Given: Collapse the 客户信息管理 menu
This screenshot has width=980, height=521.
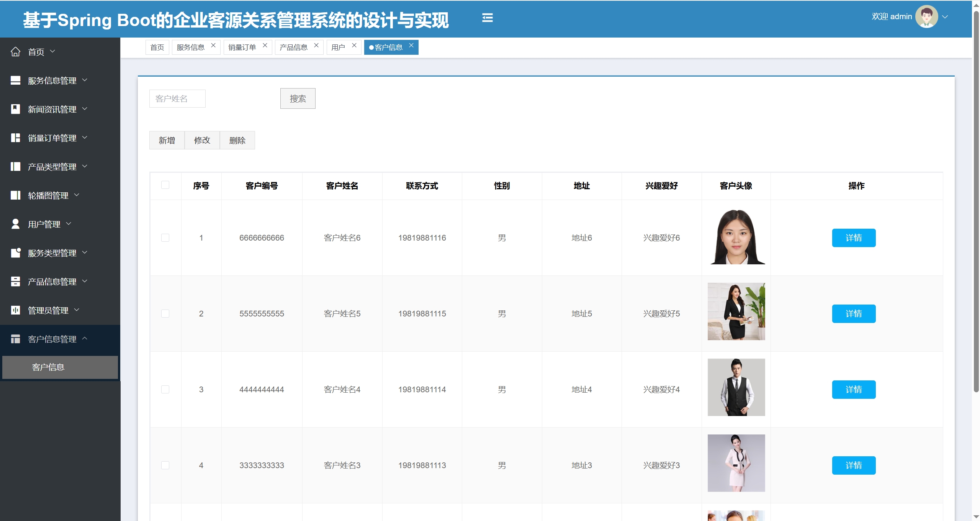Looking at the screenshot, I should click(85, 338).
